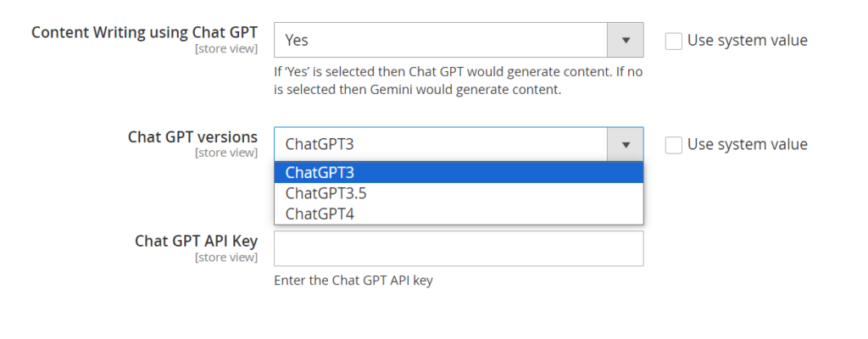Click the Content Writing dropdown arrow
This screenshot has width=868, height=339.
point(626,40)
